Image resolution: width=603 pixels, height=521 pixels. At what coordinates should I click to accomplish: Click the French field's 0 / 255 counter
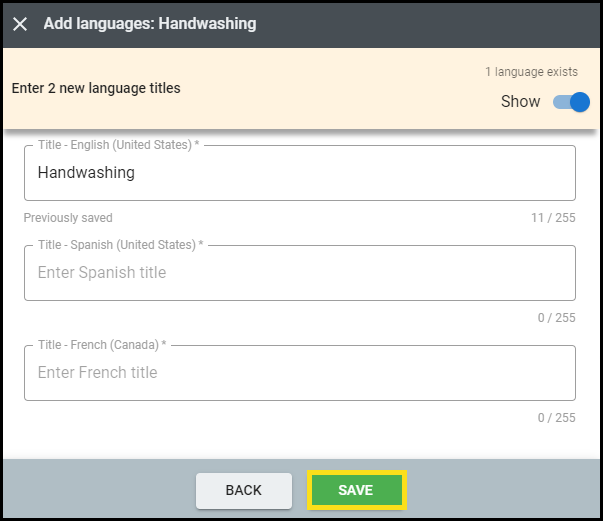(x=557, y=418)
